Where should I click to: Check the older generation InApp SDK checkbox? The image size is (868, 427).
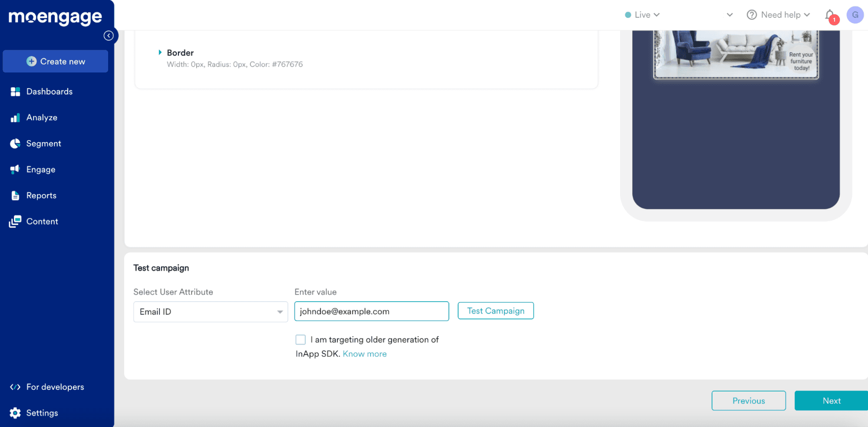tap(300, 339)
